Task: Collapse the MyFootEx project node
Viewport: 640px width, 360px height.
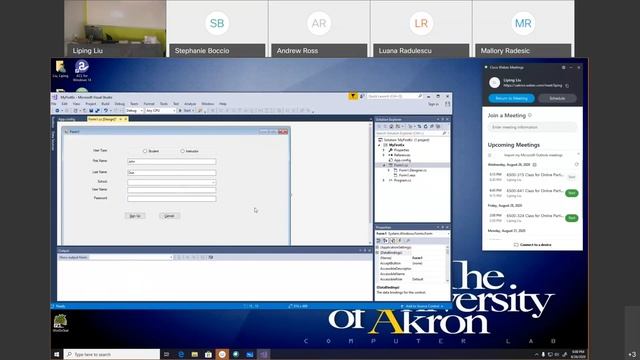Action: [x=379, y=145]
